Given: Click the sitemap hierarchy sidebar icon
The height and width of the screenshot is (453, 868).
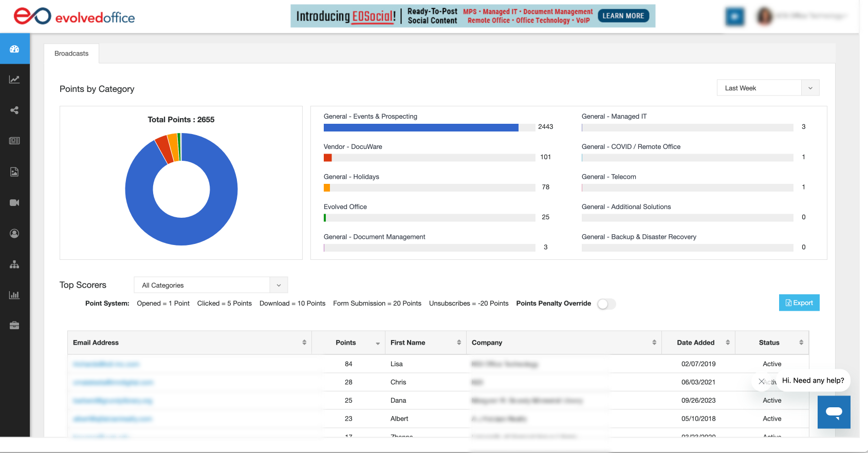Looking at the screenshot, I should (14, 264).
